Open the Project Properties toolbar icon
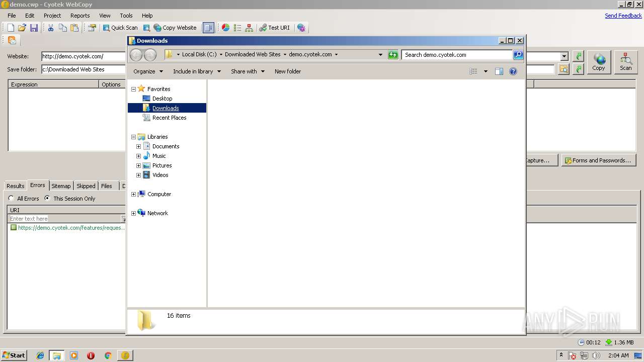Viewport: 644px width, 362px height. tap(92, 28)
